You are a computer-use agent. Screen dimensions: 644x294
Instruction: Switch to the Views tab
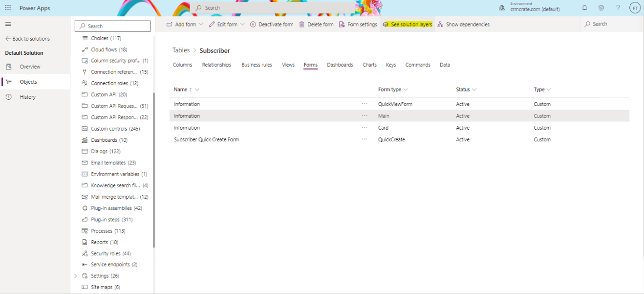point(288,65)
